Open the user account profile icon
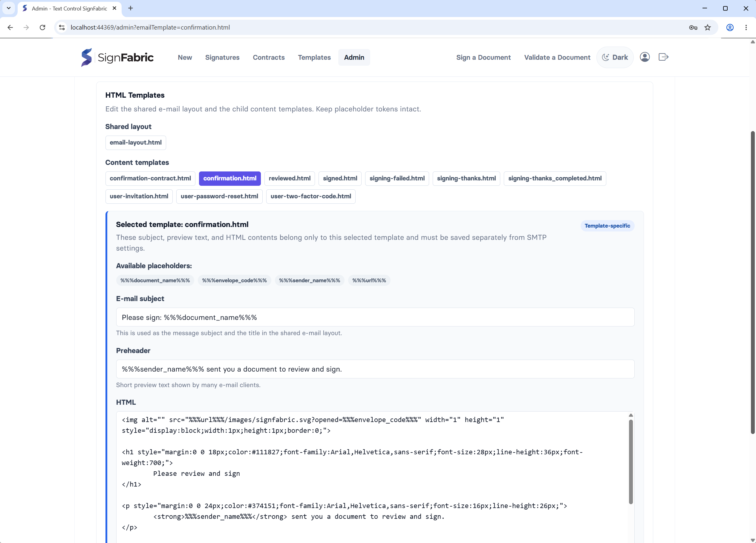 point(645,57)
